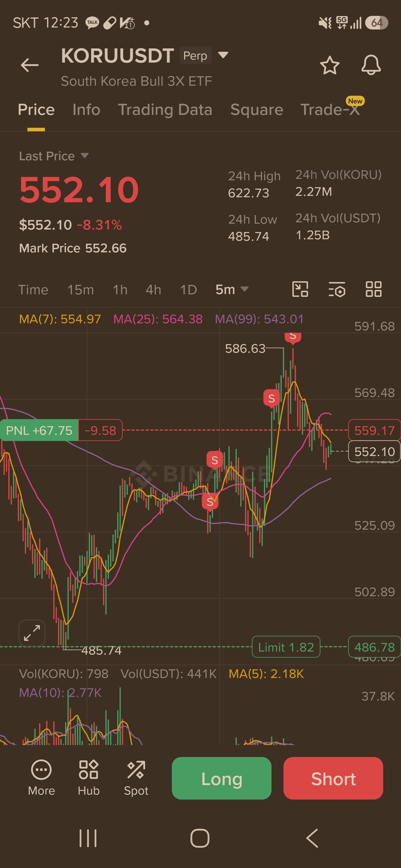This screenshot has width=401, height=868.
Task: Add KORUUSDT to favorites with star
Action: (329, 65)
